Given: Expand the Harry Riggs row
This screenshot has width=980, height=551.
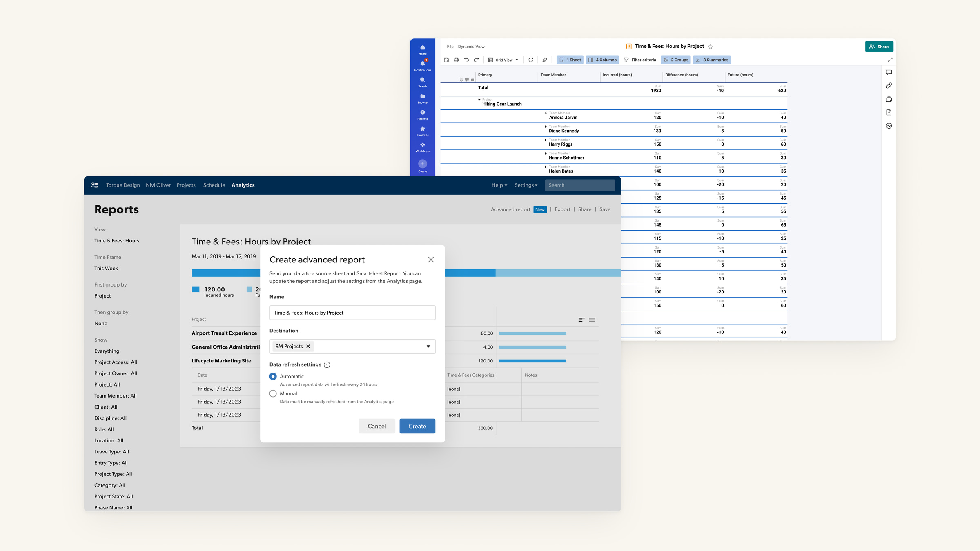Looking at the screenshot, I should [546, 140].
